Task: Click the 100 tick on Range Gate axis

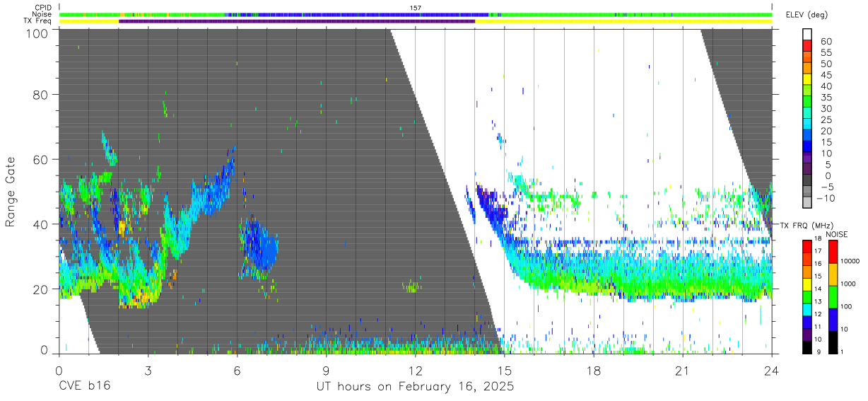Action: click(37, 33)
